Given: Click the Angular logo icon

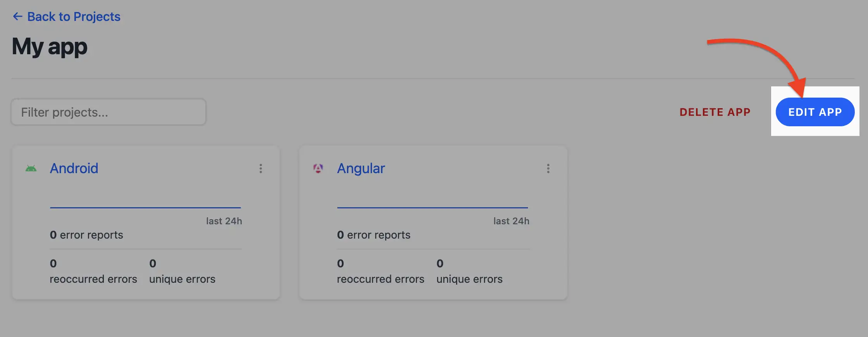Looking at the screenshot, I should 318,168.
